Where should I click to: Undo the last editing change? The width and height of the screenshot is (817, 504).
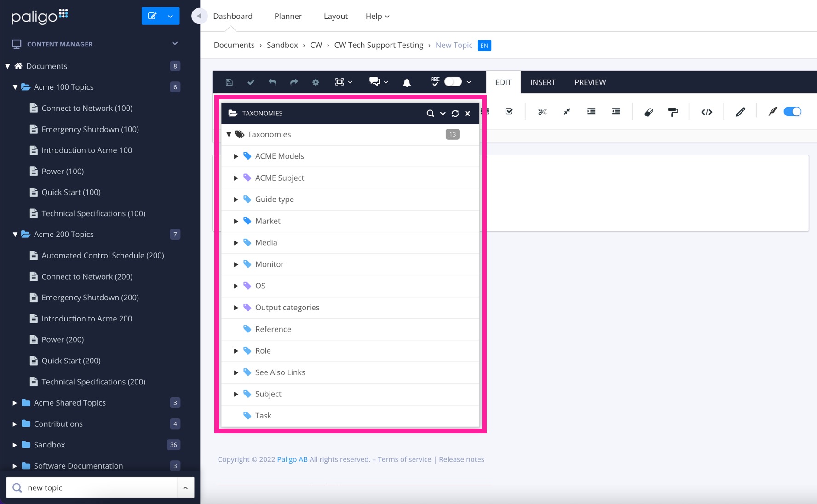(x=272, y=82)
